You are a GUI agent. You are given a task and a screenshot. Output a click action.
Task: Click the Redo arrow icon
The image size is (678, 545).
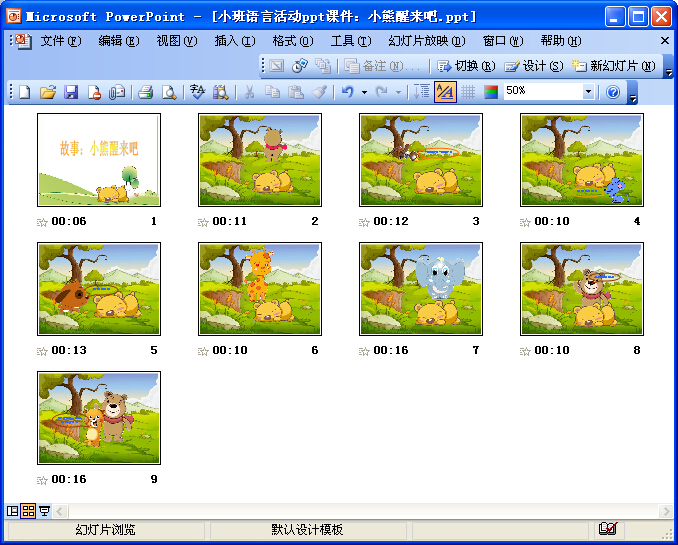pyautogui.click(x=382, y=92)
